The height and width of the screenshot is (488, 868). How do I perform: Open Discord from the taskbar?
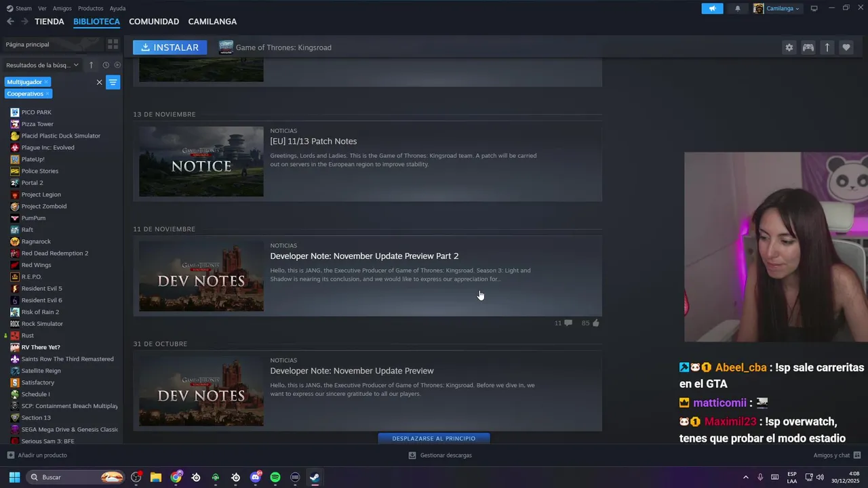click(x=256, y=477)
